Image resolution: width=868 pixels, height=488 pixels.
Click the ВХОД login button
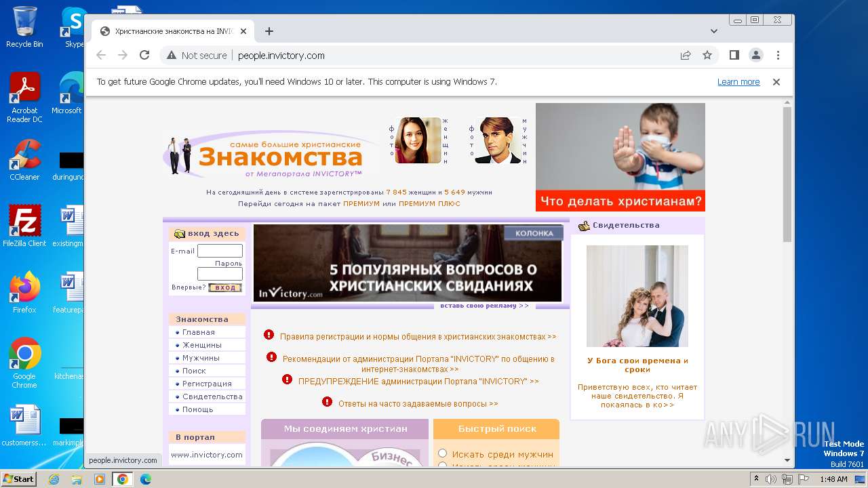pos(225,287)
